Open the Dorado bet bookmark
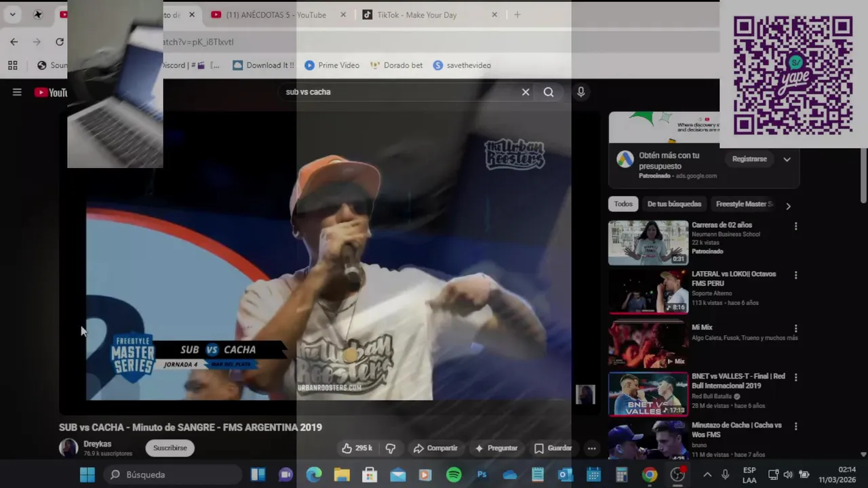The height and width of the screenshot is (488, 868). tap(396, 65)
